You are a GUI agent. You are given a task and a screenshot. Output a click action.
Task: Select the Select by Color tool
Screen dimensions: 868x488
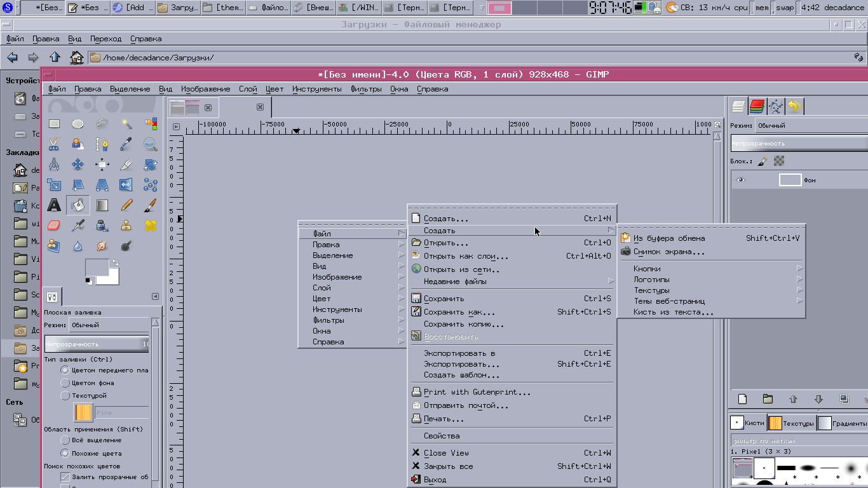[151, 124]
